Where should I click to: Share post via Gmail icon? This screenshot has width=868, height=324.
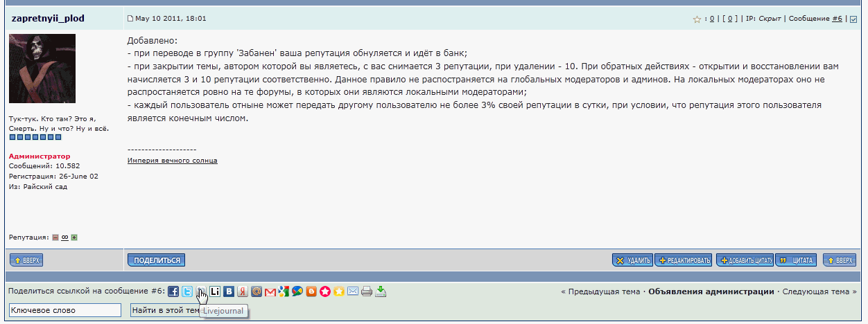click(x=270, y=291)
